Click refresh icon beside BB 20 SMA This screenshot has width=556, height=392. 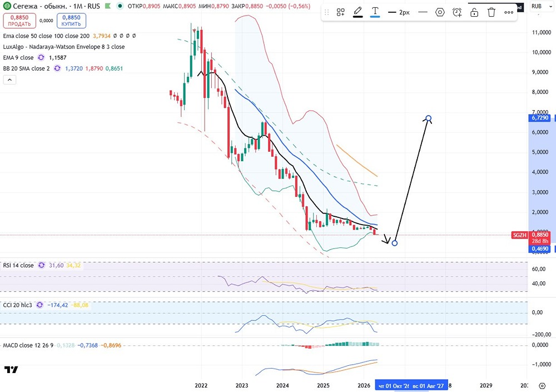pos(57,68)
